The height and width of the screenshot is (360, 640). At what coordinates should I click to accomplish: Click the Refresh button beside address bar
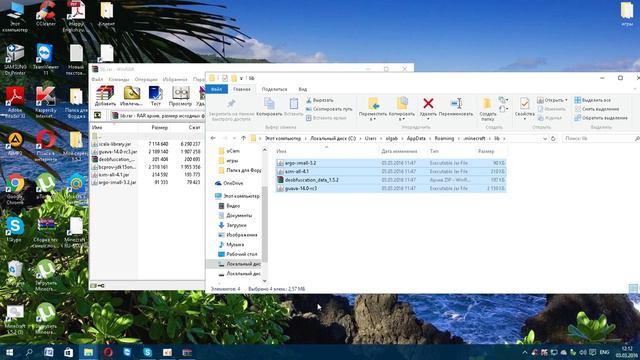pos(553,138)
